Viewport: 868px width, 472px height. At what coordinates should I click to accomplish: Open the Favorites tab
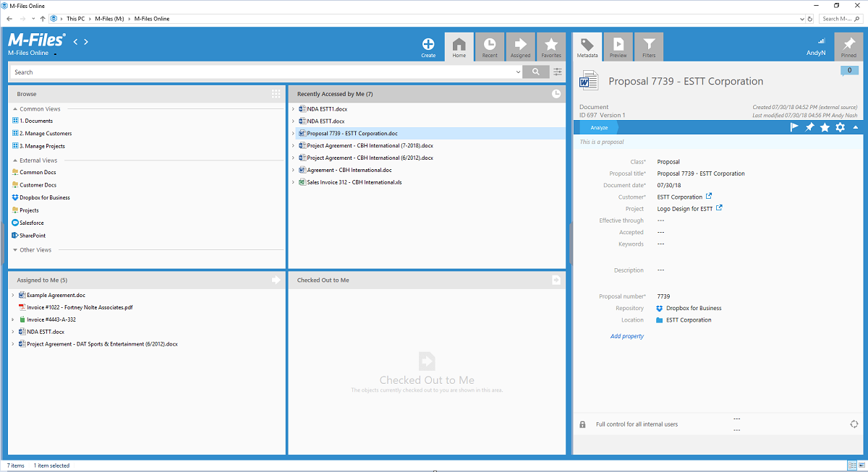point(551,46)
